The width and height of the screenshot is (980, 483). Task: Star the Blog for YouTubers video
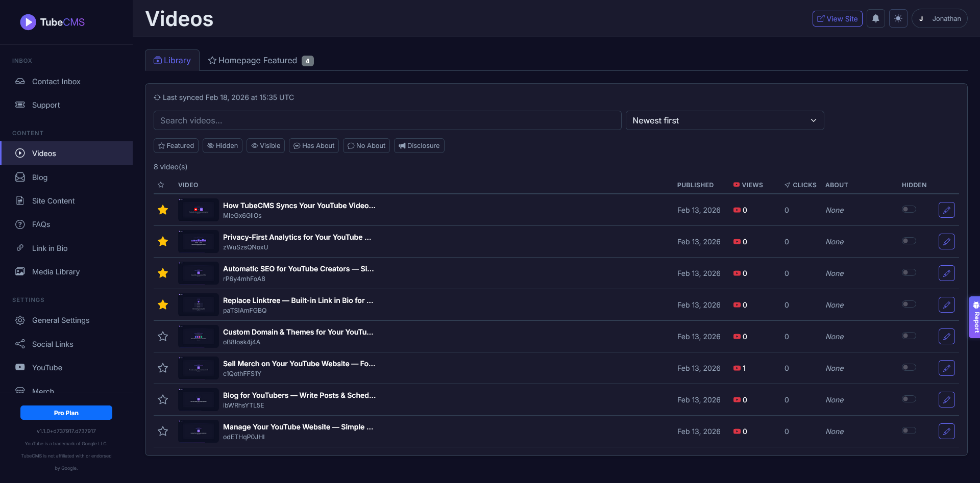[163, 399]
